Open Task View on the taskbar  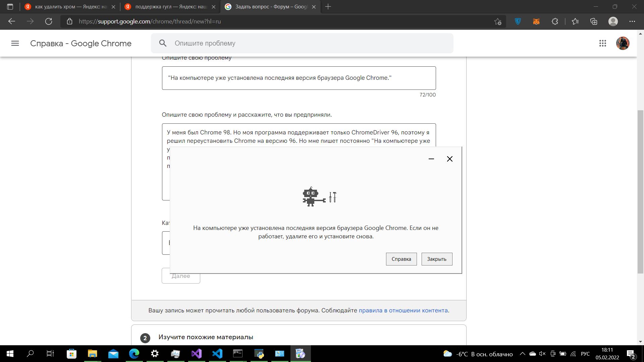(50, 354)
